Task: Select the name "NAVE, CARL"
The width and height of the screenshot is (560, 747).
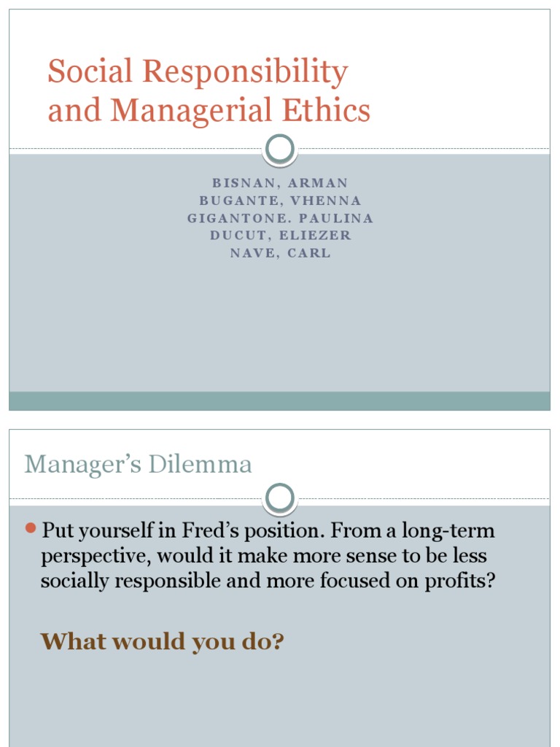Action: tap(280, 253)
